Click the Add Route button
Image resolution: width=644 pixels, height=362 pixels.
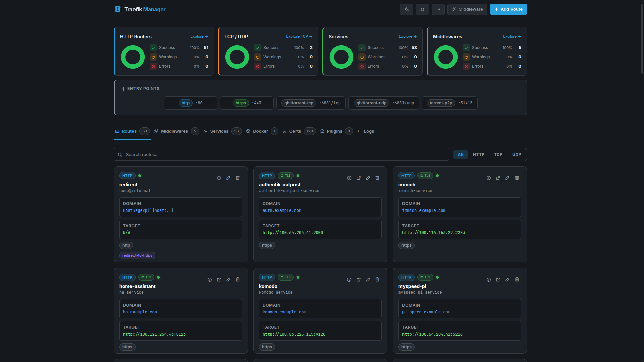point(508,9)
